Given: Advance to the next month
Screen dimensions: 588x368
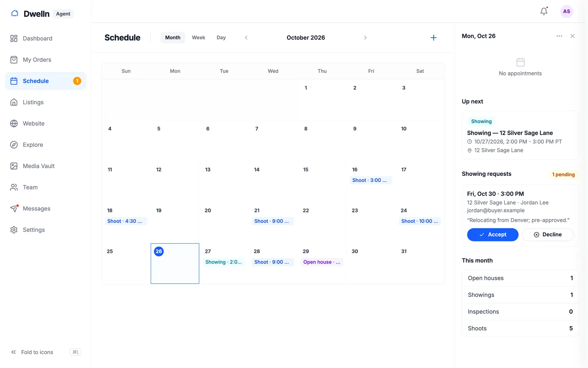Looking at the screenshot, I should (365, 38).
